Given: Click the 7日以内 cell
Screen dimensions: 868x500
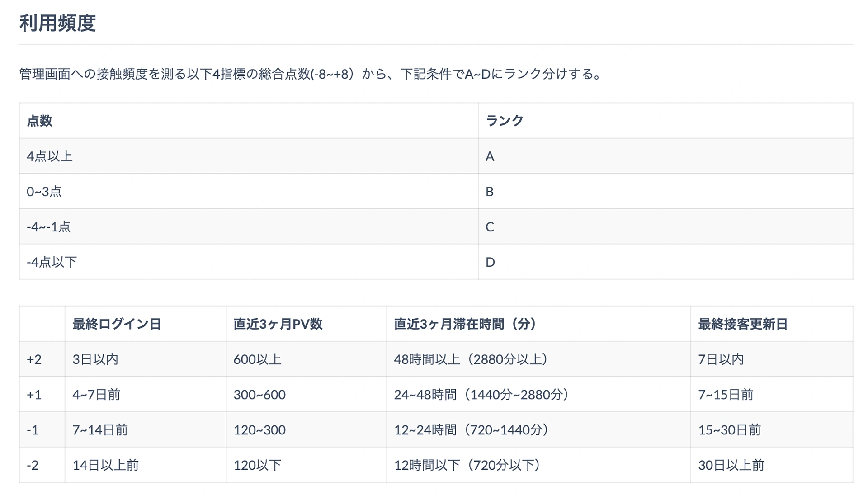Looking at the screenshot, I should coord(772,359).
